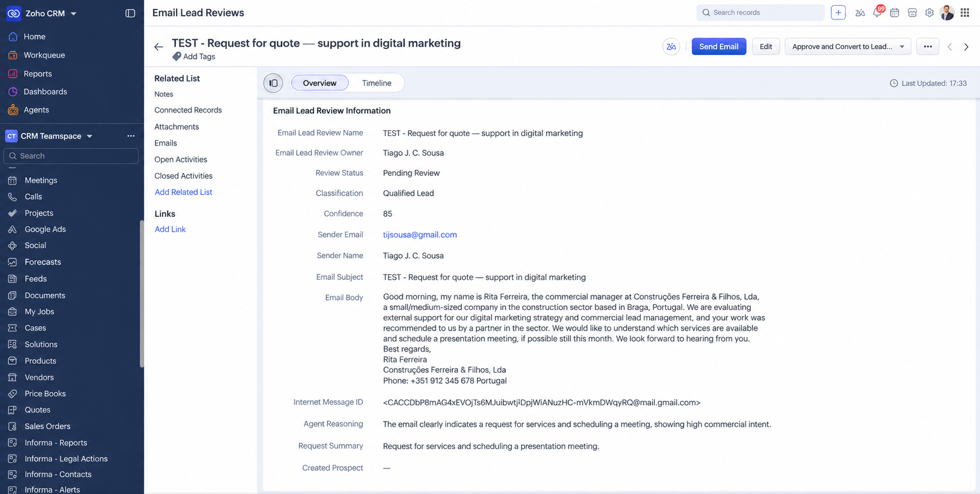The image size is (980, 494).
Task: Open Google Ads module in sidebar
Action: coord(45,229)
